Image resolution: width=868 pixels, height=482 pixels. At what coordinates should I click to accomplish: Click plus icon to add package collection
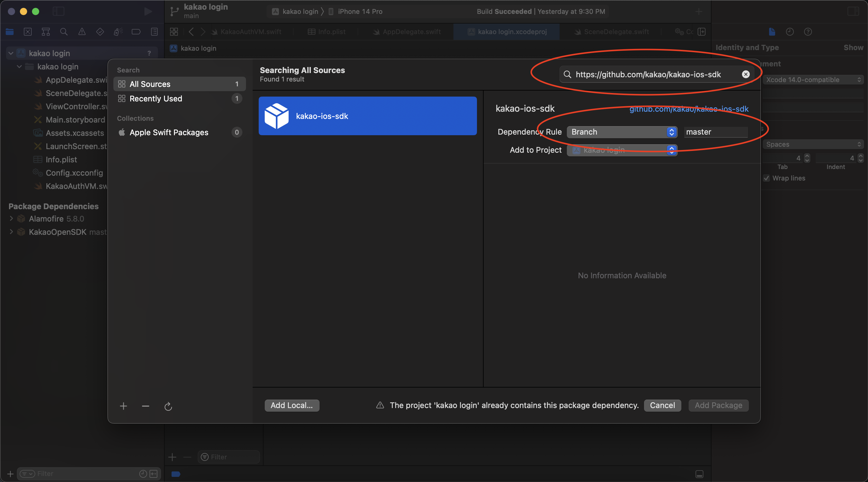[123, 406]
